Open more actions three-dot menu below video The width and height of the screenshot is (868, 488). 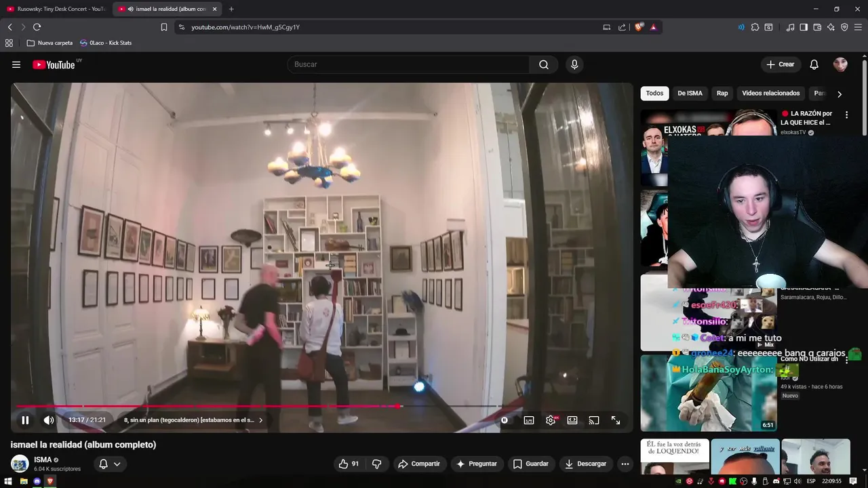(625, 464)
